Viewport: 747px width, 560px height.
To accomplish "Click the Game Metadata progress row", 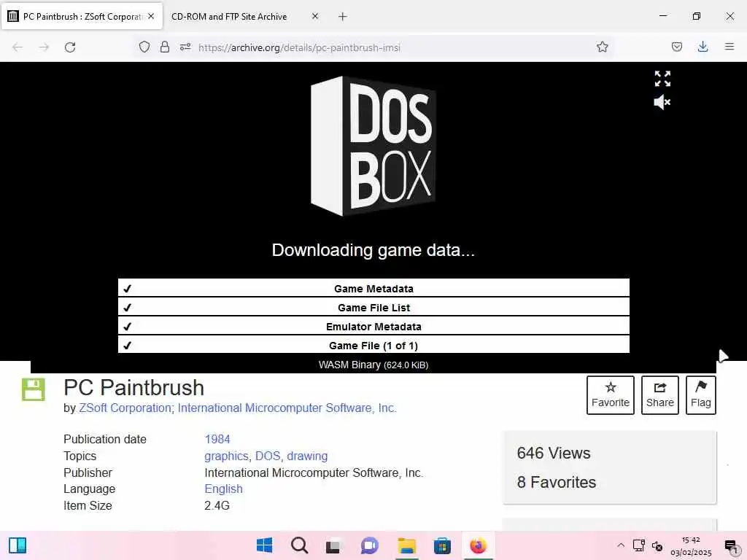I will click(x=373, y=289).
